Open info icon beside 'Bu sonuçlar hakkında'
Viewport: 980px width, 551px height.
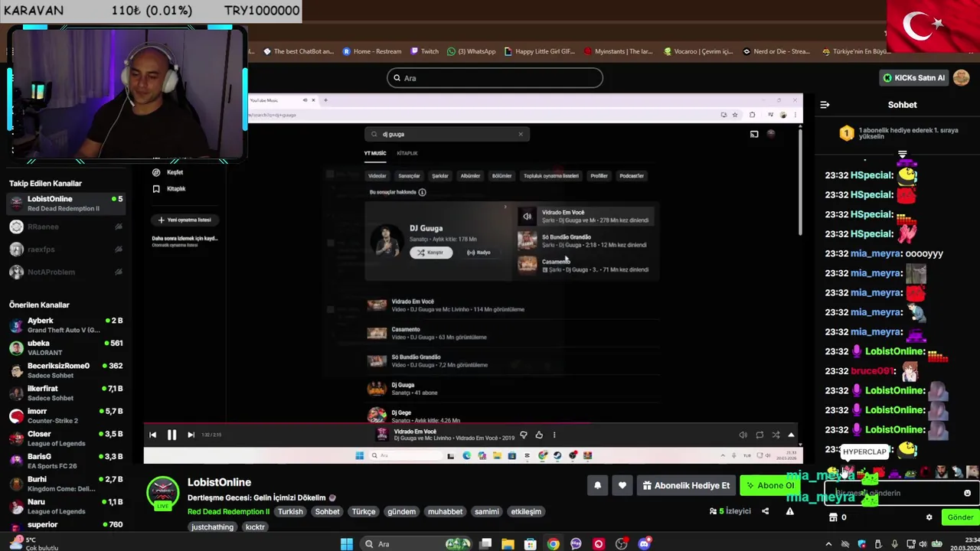[422, 192]
